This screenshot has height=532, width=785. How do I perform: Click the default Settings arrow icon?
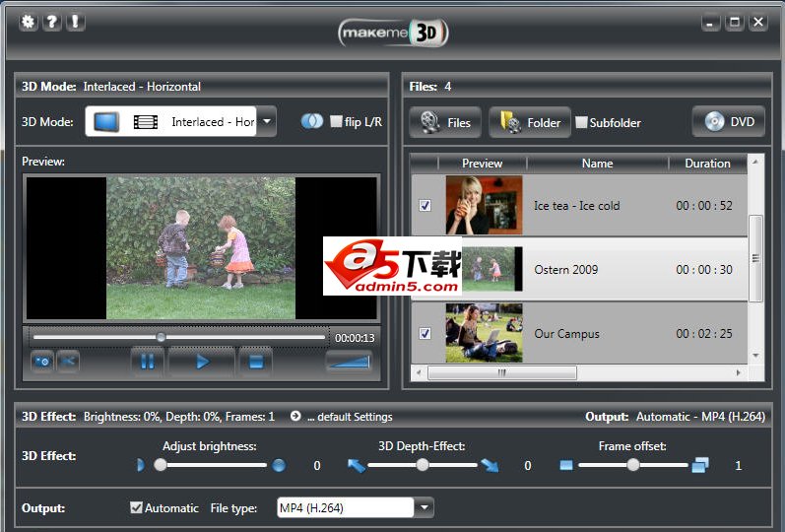[295, 416]
